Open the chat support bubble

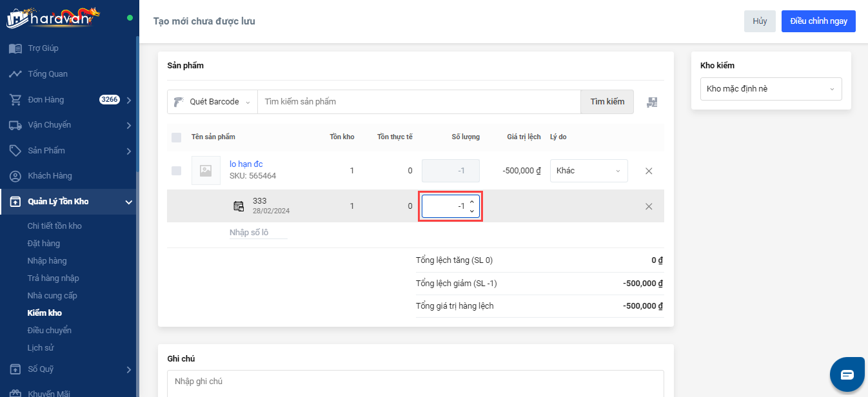[x=846, y=374]
